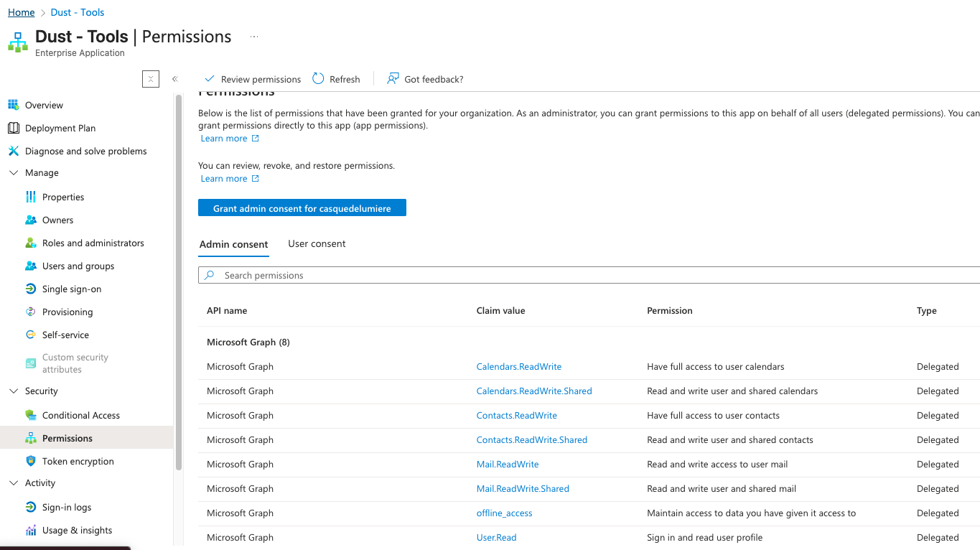This screenshot has width=980, height=550.
Task: Click the Usage & insights chart icon
Action: pyautogui.click(x=30, y=530)
